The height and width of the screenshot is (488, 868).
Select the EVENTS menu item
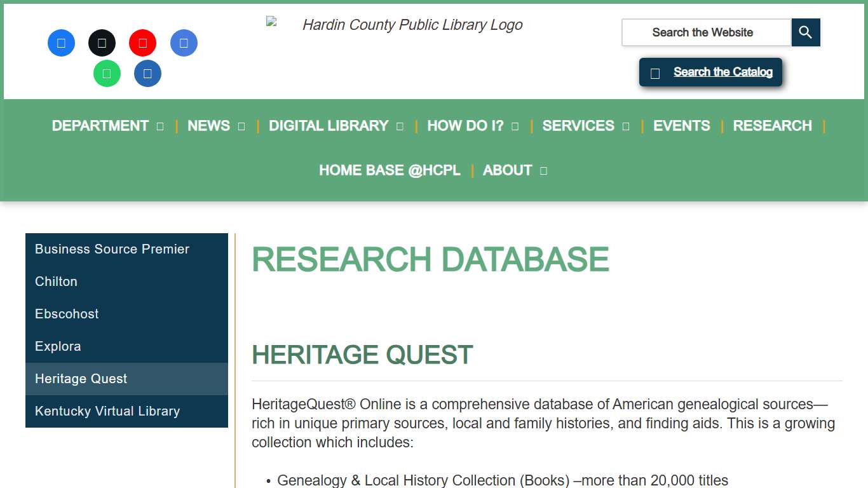pos(681,126)
